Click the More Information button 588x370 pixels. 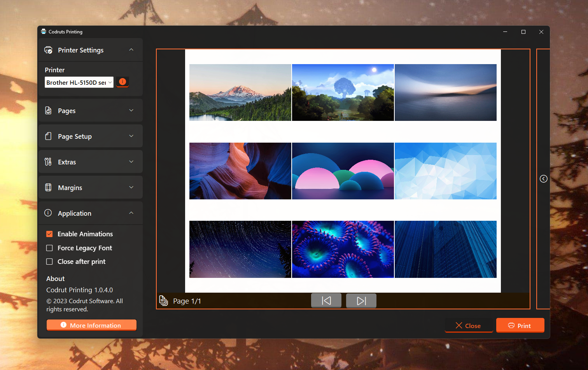[x=91, y=325]
